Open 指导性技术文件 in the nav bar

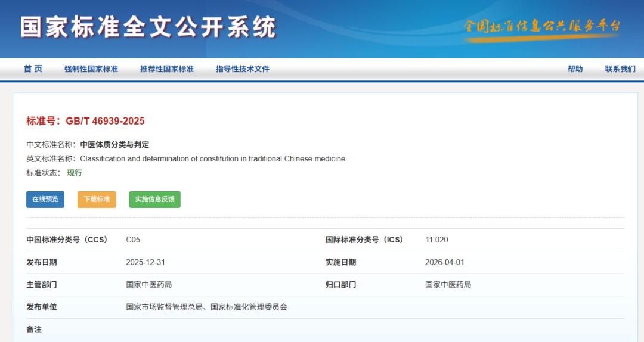pyautogui.click(x=243, y=69)
